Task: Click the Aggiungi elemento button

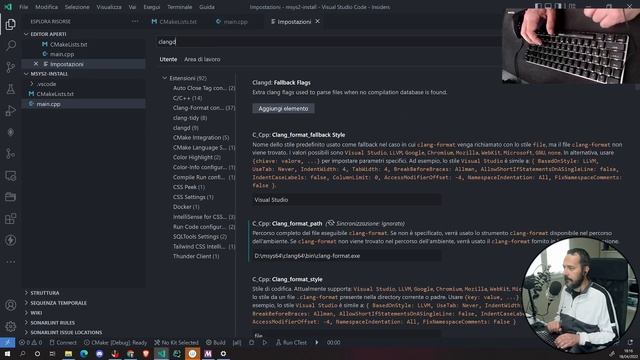Action: pyautogui.click(x=283, y=109)
